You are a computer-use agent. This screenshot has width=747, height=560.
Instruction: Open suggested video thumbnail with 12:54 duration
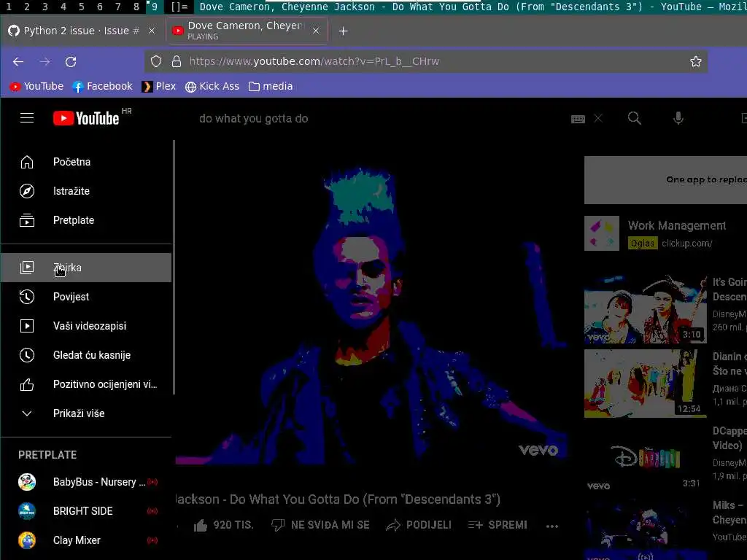coord(646,384)
